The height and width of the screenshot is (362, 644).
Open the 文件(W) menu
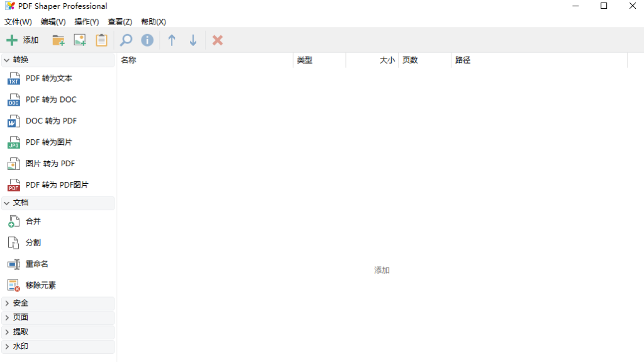tap(18, 22)
